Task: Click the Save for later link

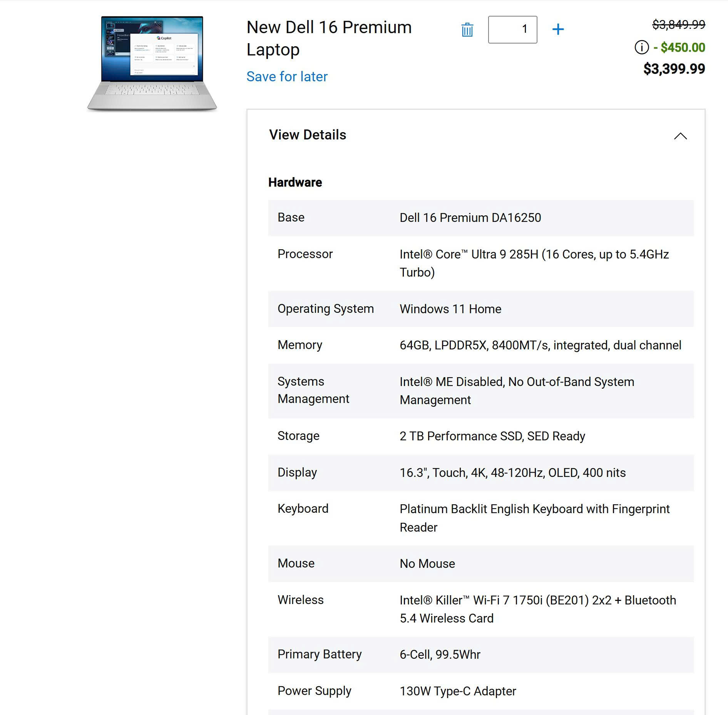Action: click(x=287, y=77)
